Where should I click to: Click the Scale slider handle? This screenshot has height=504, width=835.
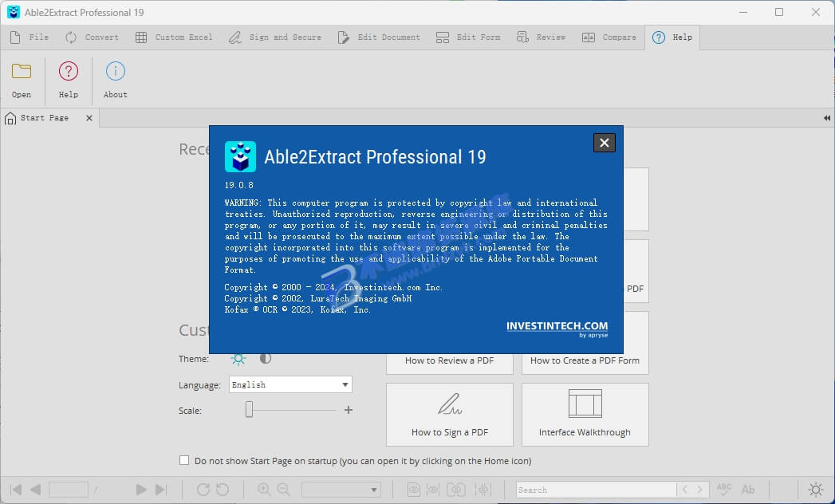tap(249, 410)
